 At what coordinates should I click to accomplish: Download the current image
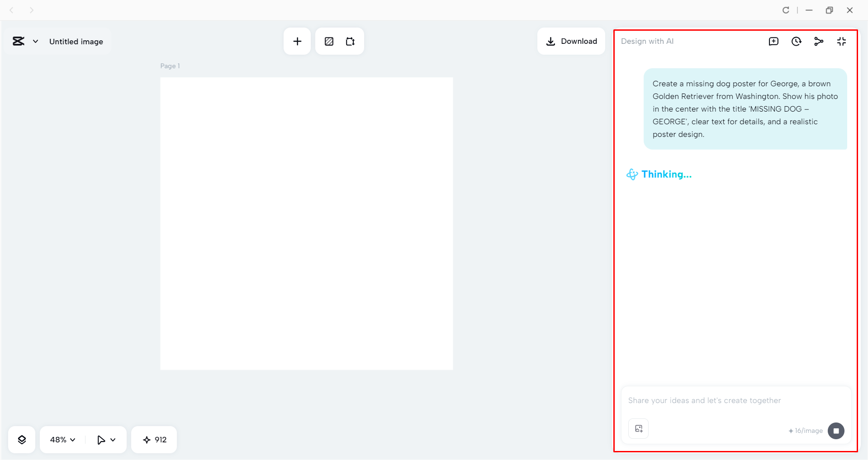[571, 41]
